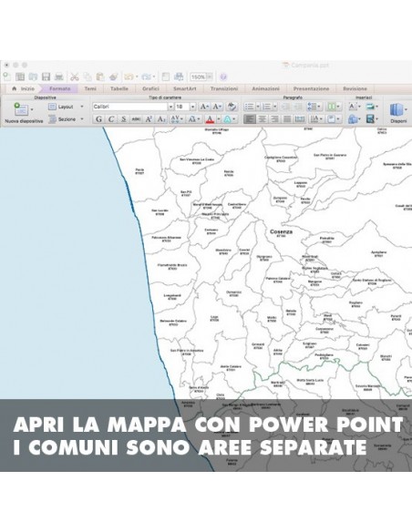This screenshot has height=532, width=412.
Task: Expand the Sezione dropdown
Action: (82, 119)
